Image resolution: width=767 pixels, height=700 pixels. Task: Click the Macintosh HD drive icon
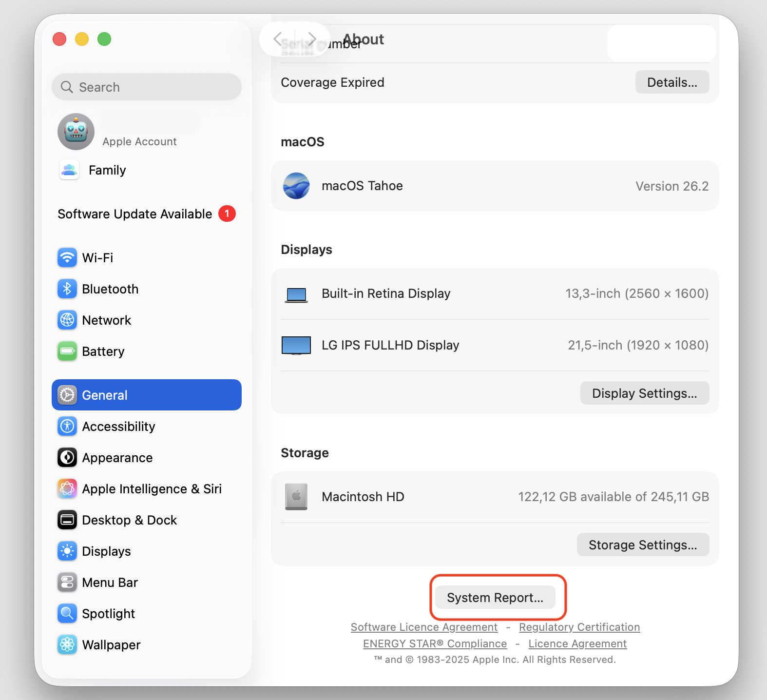coord(296,497)
